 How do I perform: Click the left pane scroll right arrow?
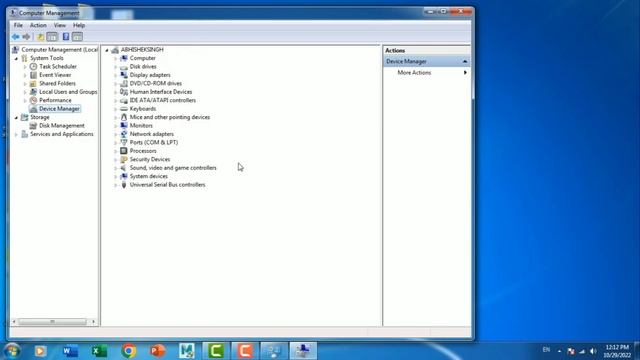(x=93, y=322)
